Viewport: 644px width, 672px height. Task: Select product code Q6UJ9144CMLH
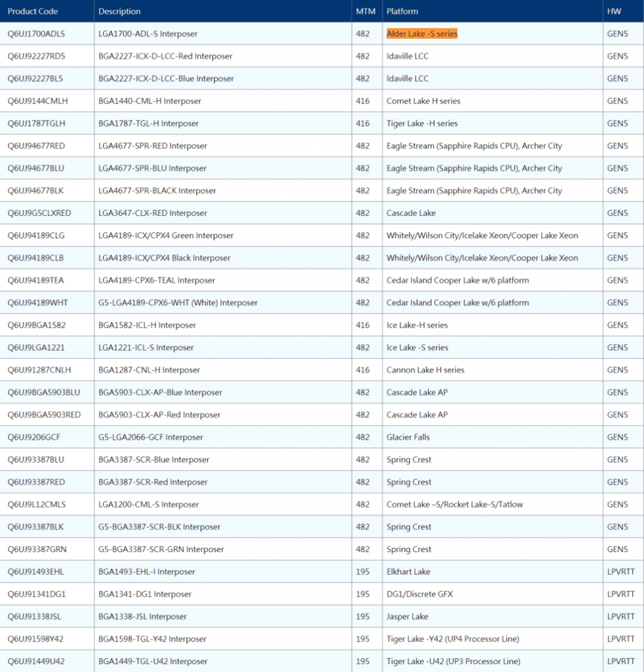(37, 100)
